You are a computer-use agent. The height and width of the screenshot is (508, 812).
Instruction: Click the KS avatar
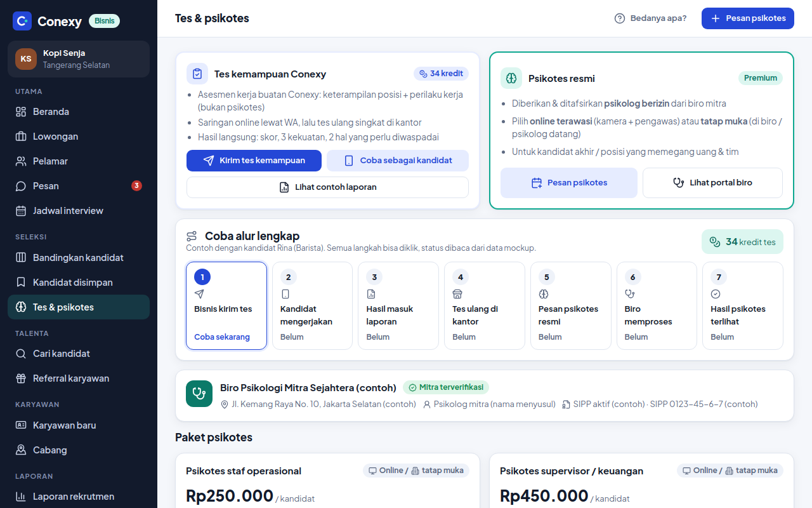(x=26, y=59)
